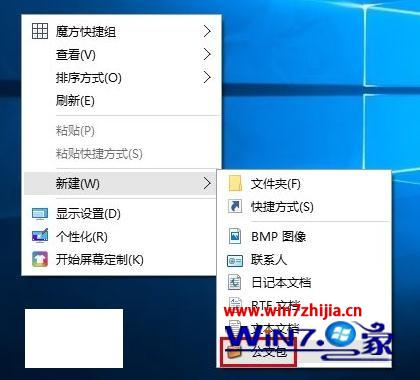Image resolution: width=420 pixels, height=380 pixels.
Task: Click the 联系人 contact card icon
Action: pos(235,260)
